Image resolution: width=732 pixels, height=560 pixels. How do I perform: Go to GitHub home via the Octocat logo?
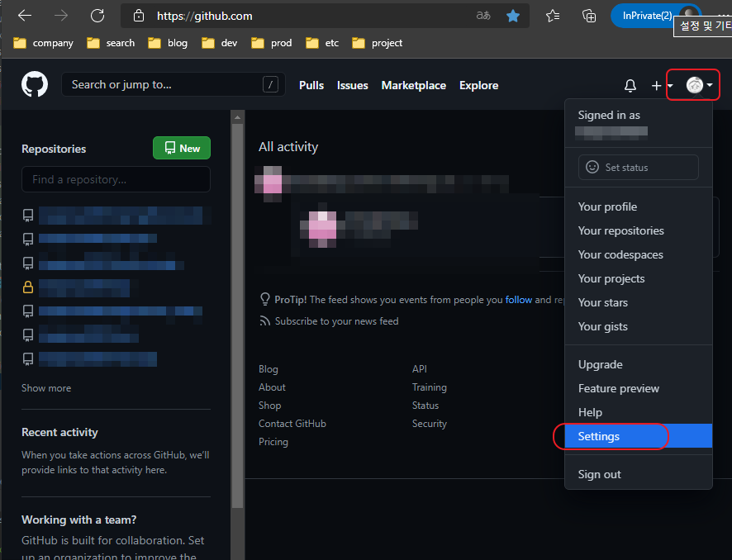[35, 84]
